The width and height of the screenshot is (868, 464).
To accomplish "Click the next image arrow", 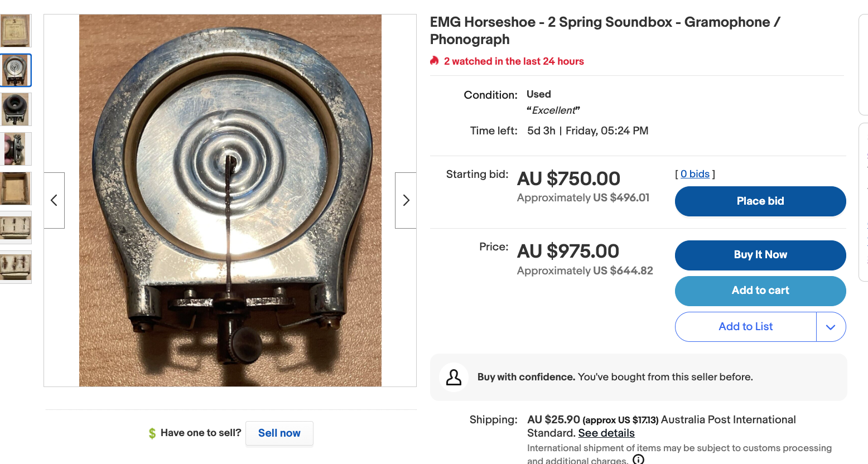I will [406, 200].
